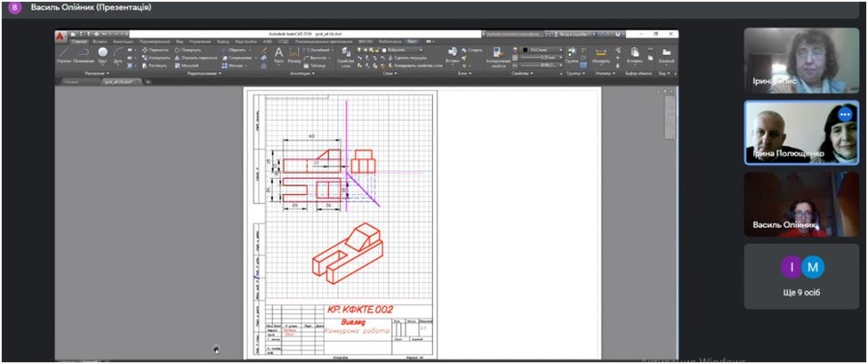Image resolution: width=868 pixels, height=364 pixels.
Task: Select the Текст annotation tool
Action: [279, 55]
